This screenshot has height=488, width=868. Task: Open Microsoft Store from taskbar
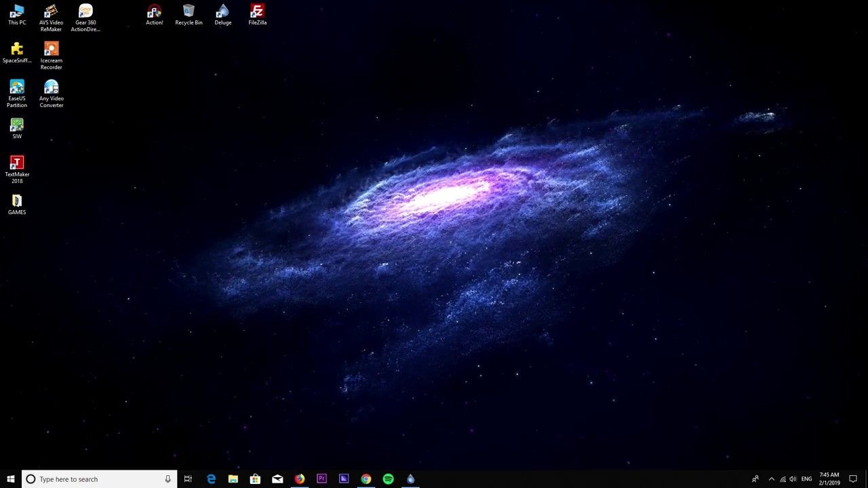[255, 479]
